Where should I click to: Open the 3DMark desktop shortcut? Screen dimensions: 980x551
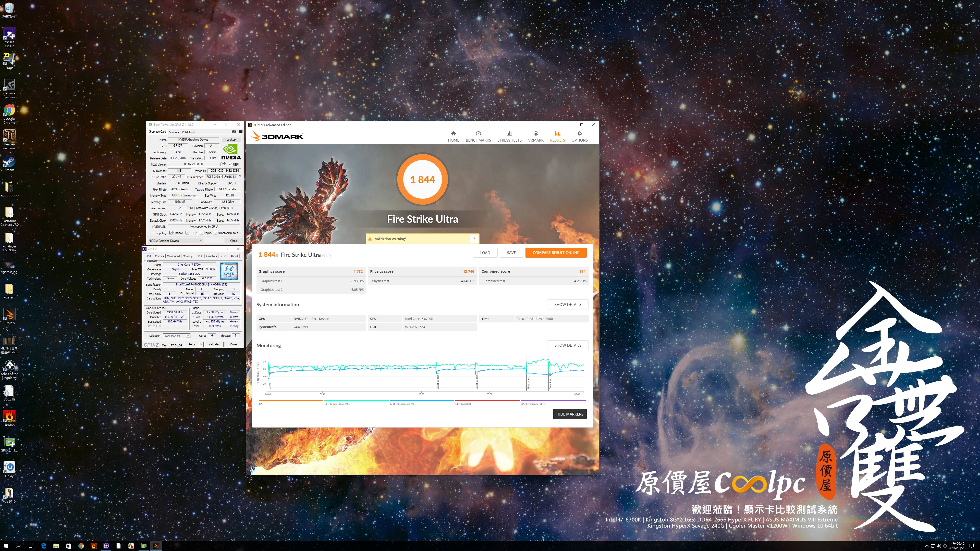point(9,316)
